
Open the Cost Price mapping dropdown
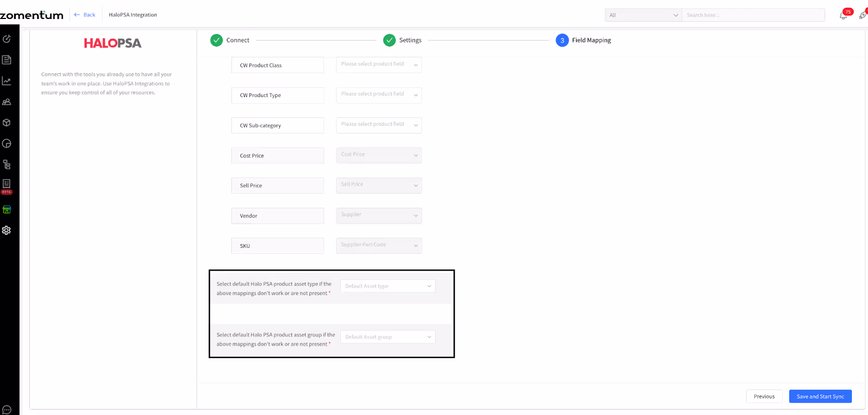(x=379, y=155)
